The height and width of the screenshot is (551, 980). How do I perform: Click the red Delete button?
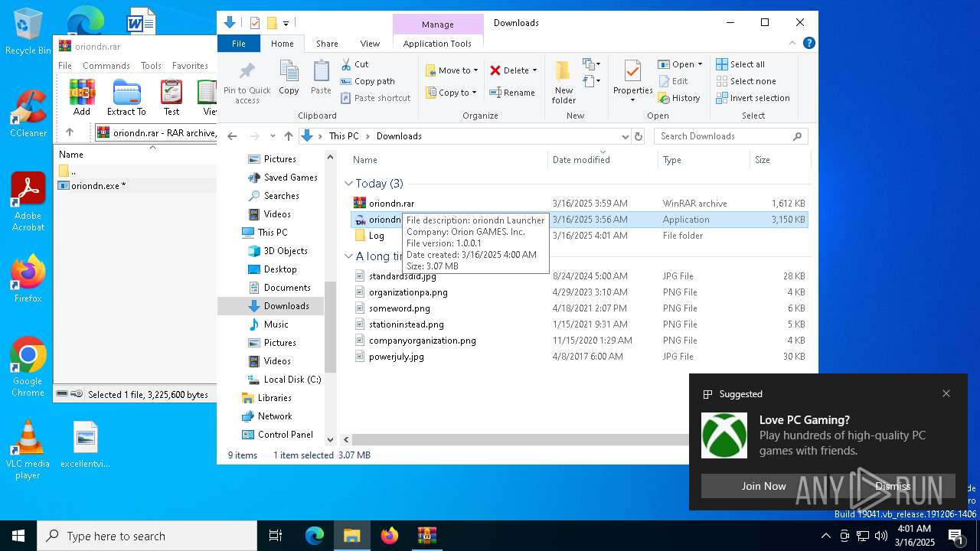509,70
